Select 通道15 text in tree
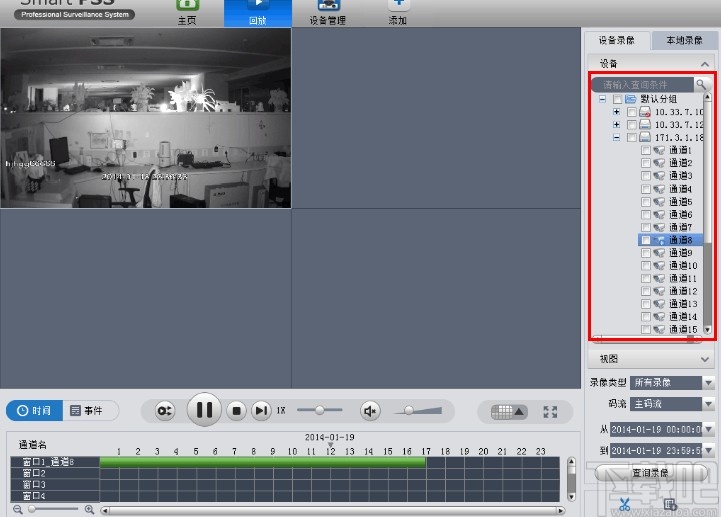The height and width of the screenshot is (517, 721). (683, 329)
